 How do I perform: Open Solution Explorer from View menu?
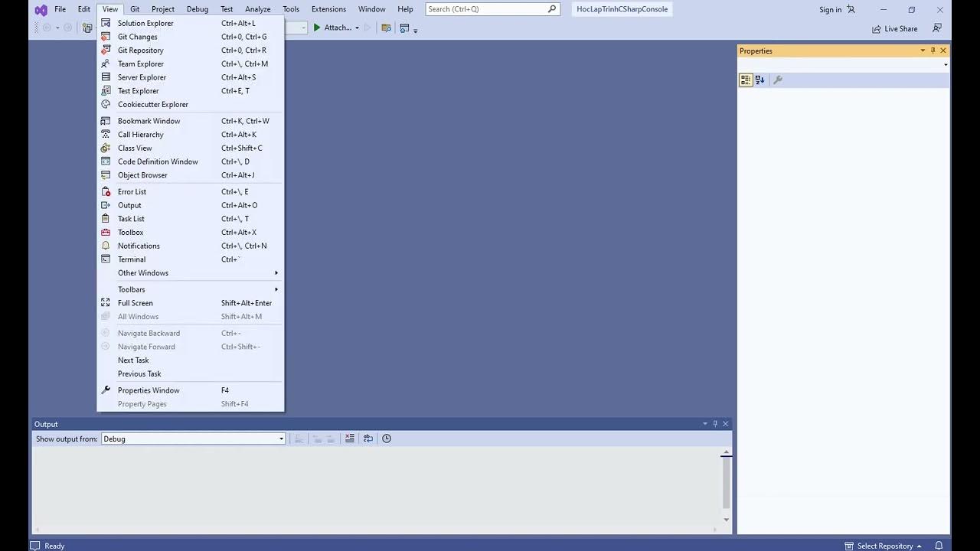[x=191, y=23]
